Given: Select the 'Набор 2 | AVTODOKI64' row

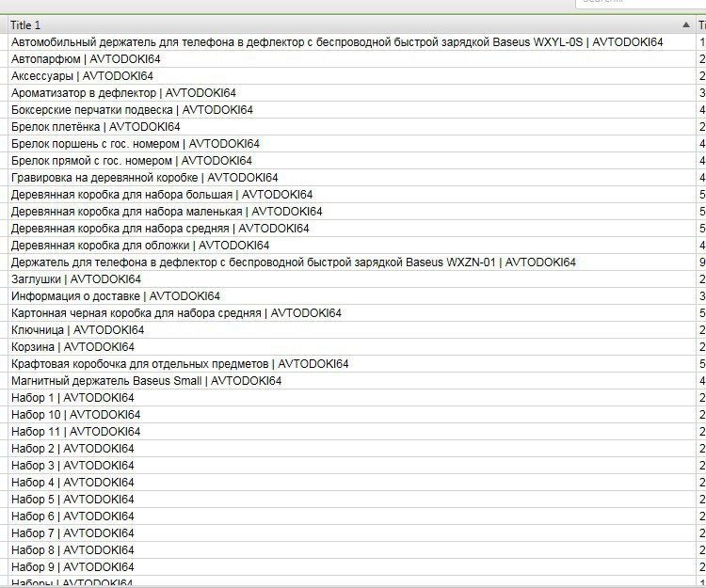Looking at the screenshot, I should click(x=352, y=449).
